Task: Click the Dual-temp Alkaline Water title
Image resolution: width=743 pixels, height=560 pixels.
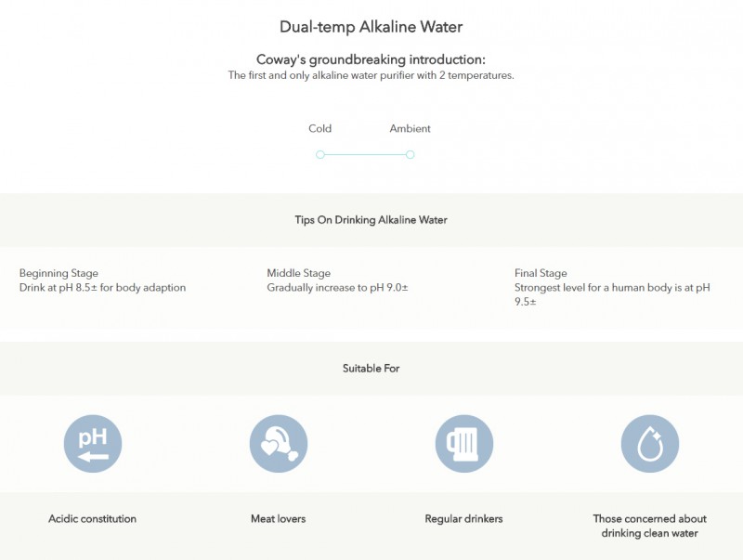Action: (371, 27)
